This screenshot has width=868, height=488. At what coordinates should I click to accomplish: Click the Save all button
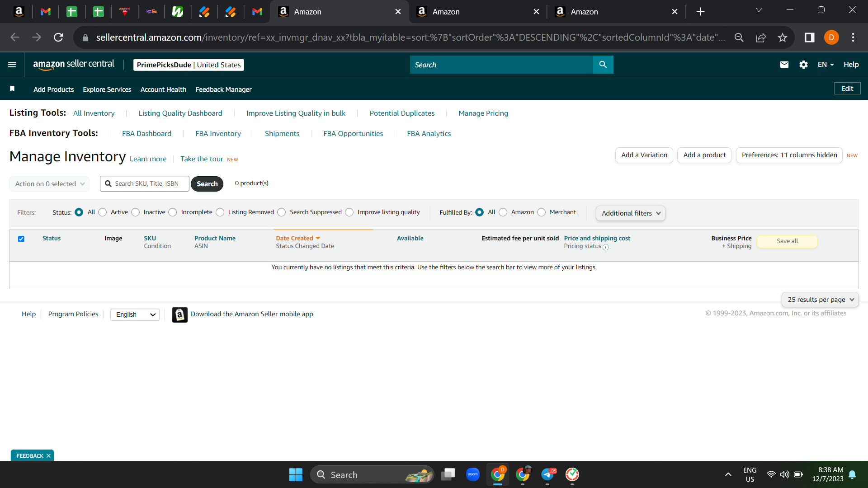click(787, 241)
